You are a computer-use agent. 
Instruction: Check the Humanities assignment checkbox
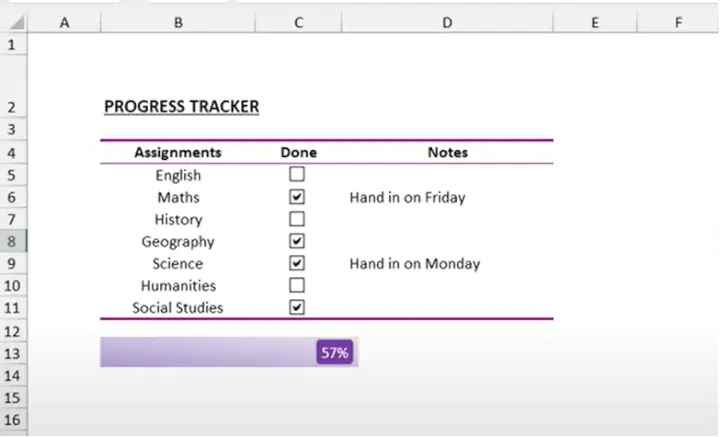click(297, 285)
